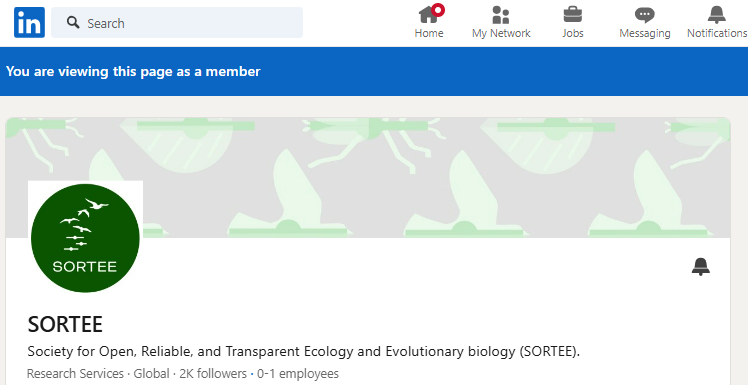
Task: Focus the Search input field
Action: click(177, 22)
